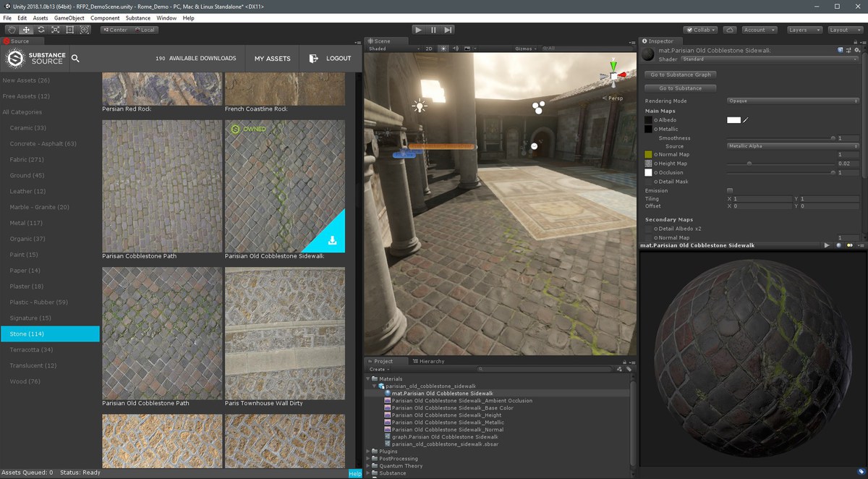Screen dimensions: 868x479
Task: Click Go to Substance button
Action: (681, 88)
